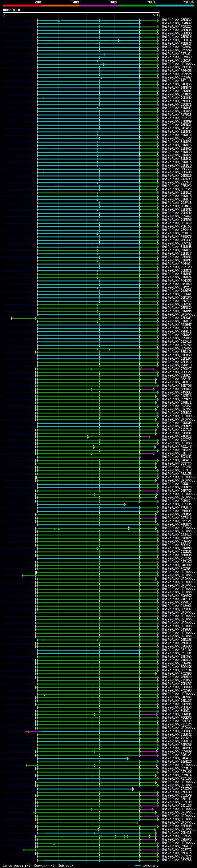The height and width of the screenshot is (868, 197).
Task: Select the UniRef100_B5XCM2 hit
Action: 176,457
